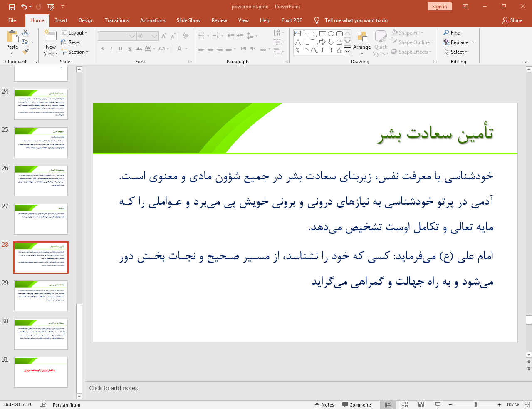Click the Strikethrough abc icon

[139, 49]
